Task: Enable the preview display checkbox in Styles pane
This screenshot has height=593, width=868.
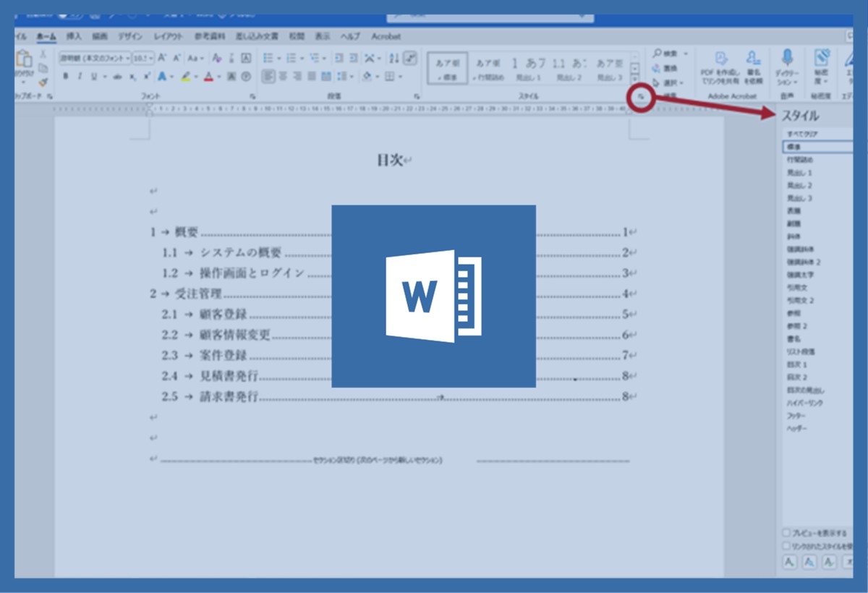Action: tap(786, 533)
